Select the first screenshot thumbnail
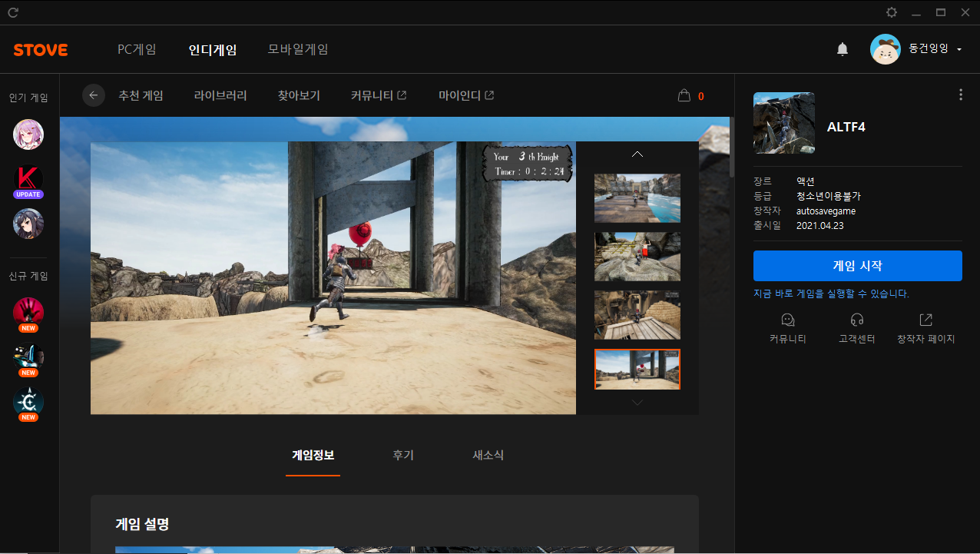 point(637,198)
